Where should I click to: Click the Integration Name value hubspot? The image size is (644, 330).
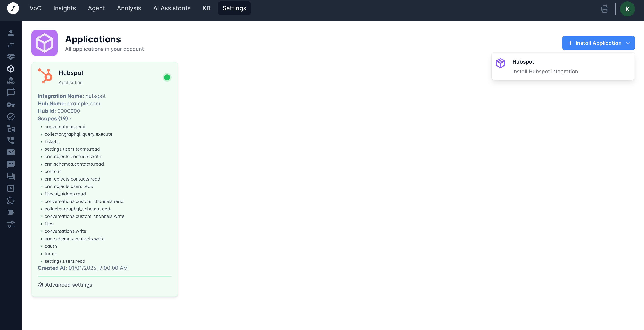click(95, 96)
